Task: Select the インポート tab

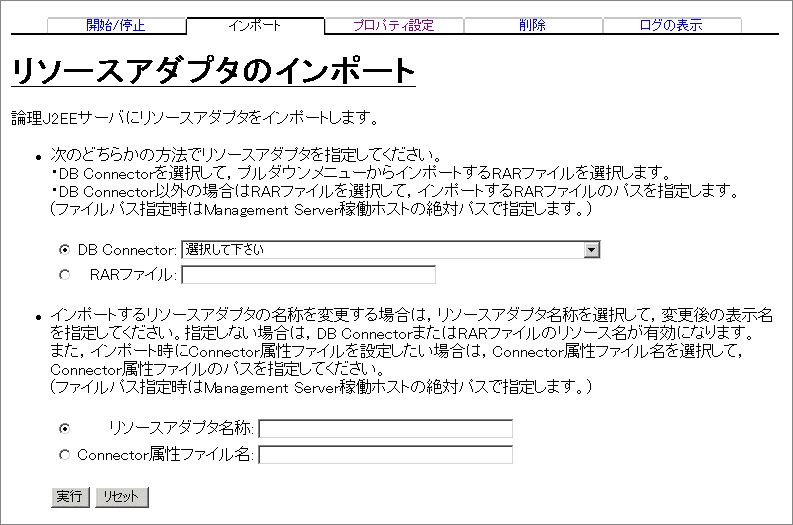Action: tap(255, 25)
